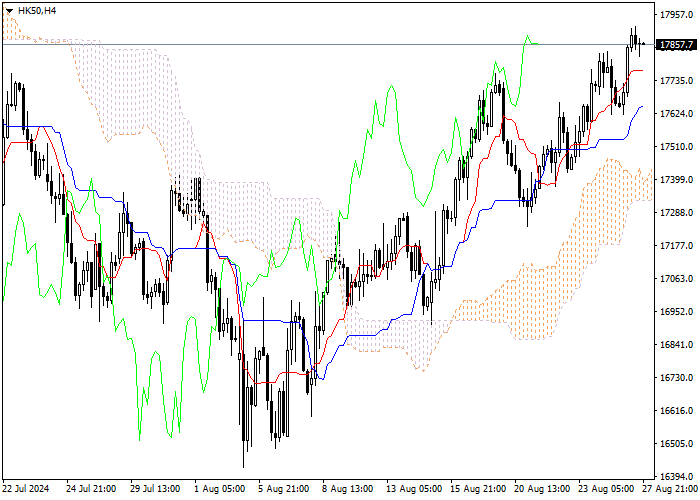Click the 5 Aug 21:00 time label
700x500 pixels.
coord(283,489)
